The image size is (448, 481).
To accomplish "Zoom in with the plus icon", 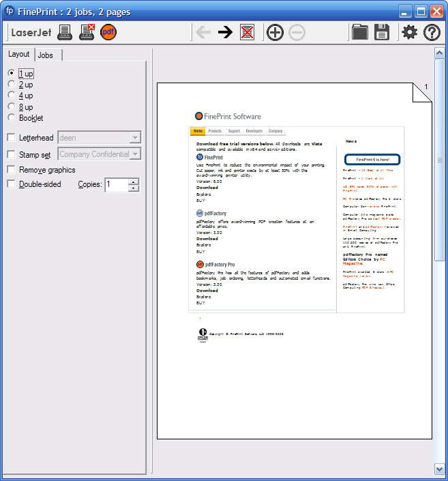I will 275,32.
